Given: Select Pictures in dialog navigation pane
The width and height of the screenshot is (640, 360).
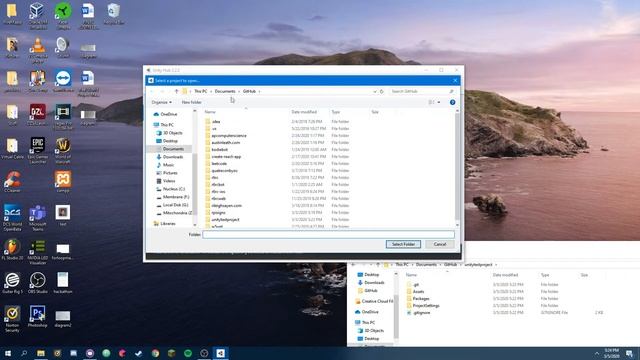Looking at the screenshot, I should 169,173.
